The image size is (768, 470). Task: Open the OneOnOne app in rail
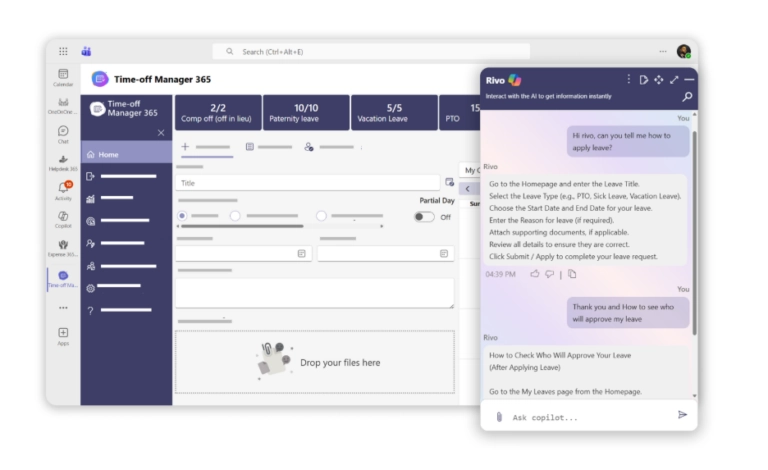(63, 105)
